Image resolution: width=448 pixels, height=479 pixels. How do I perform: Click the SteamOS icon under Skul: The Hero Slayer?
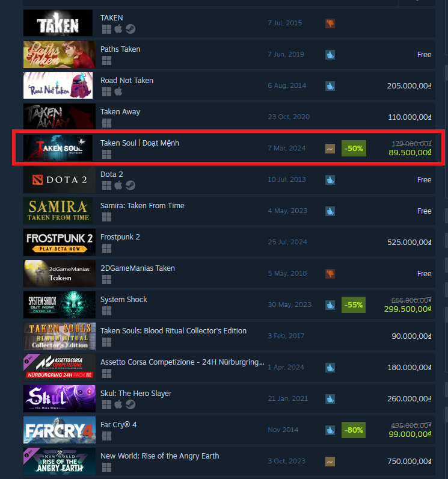[x=130, y=404]
